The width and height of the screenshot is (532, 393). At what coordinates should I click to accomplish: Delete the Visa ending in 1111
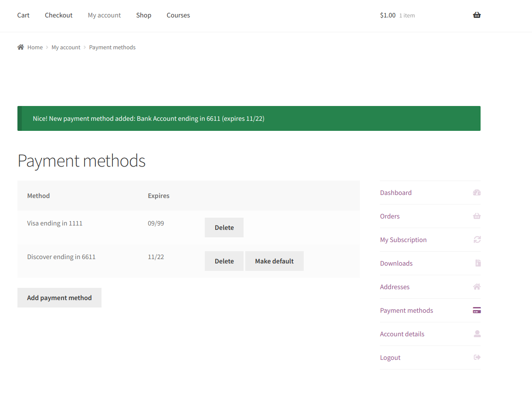[224, 228]
